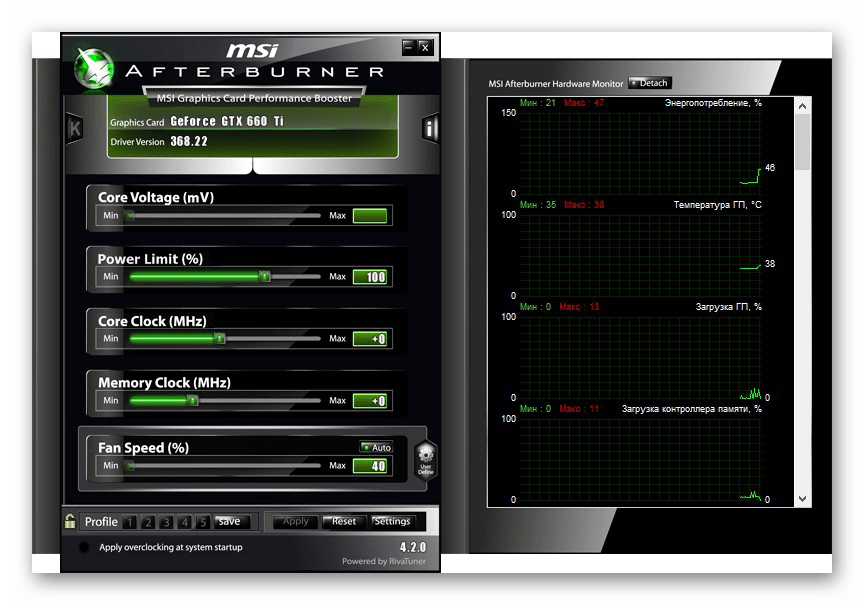
Task: Click the Power Limit slider handle
Action: coord(265,277)
